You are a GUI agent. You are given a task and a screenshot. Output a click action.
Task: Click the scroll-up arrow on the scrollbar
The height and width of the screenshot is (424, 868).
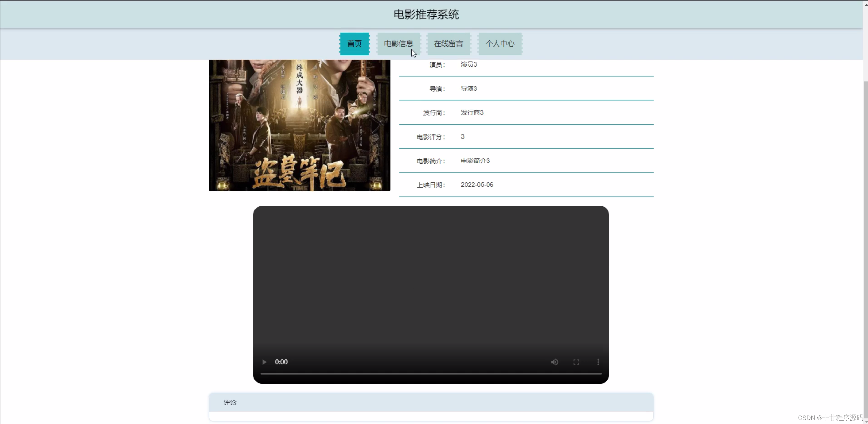(x=864, y=4)
